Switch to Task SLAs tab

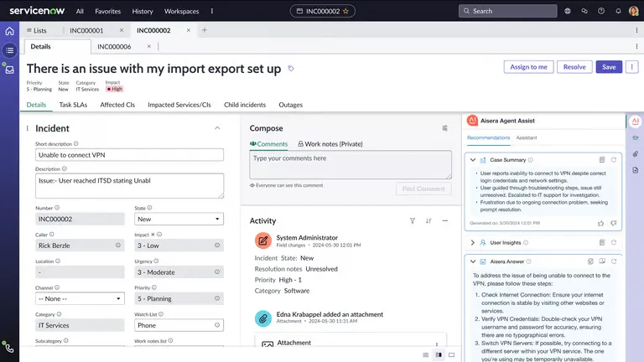[x=73, y=105]
